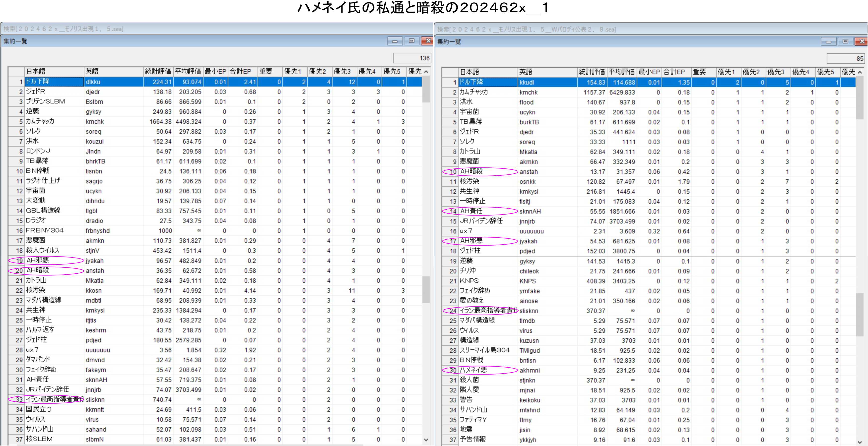Click dlkku cell in left table
The width and height of the screenshot is (868, 446).
(114, 82)
